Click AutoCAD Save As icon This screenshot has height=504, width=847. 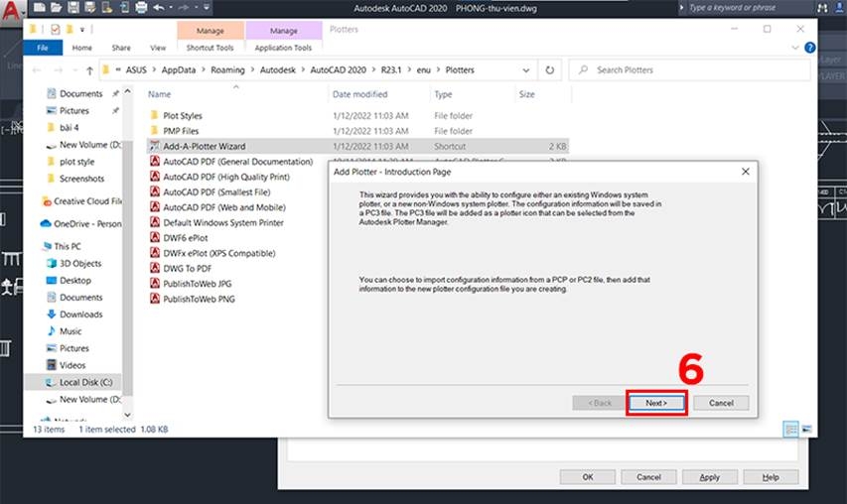click(x=90, y=8)
